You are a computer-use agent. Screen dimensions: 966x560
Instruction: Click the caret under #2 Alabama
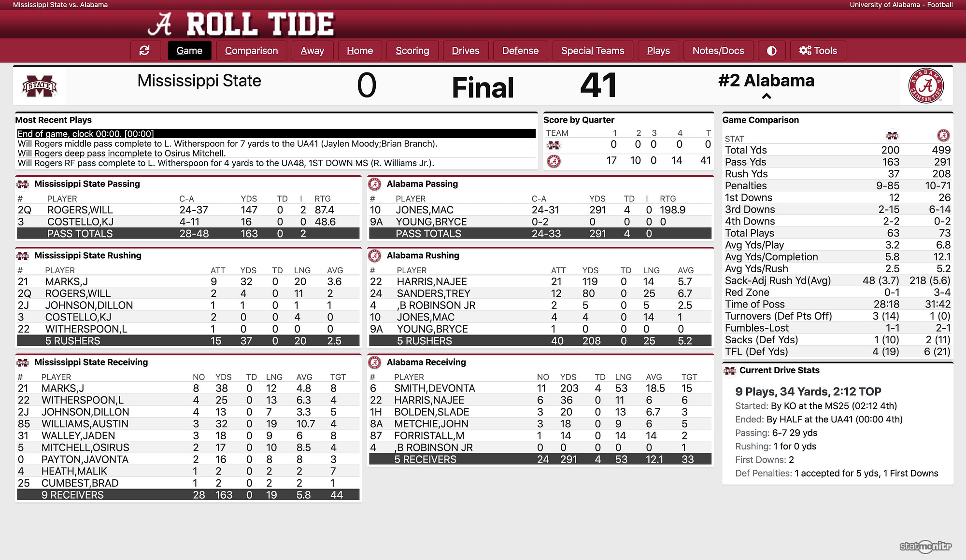(766, 96)
